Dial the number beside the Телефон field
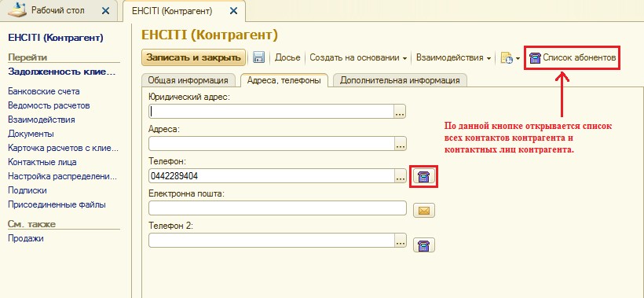Image resolution: width=644 pixels, height=298 pixels. coord(424,176)
